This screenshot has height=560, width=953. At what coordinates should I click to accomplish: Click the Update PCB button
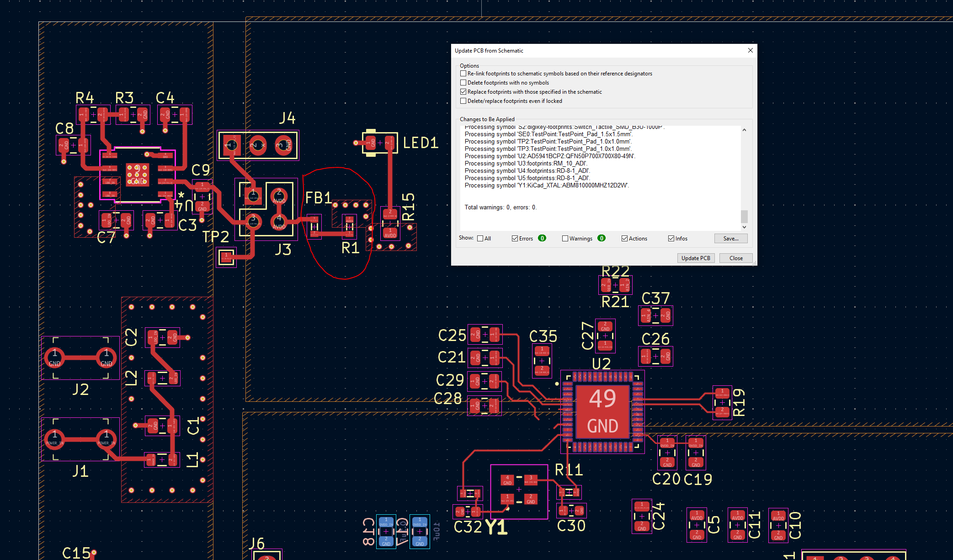point(696,258)
